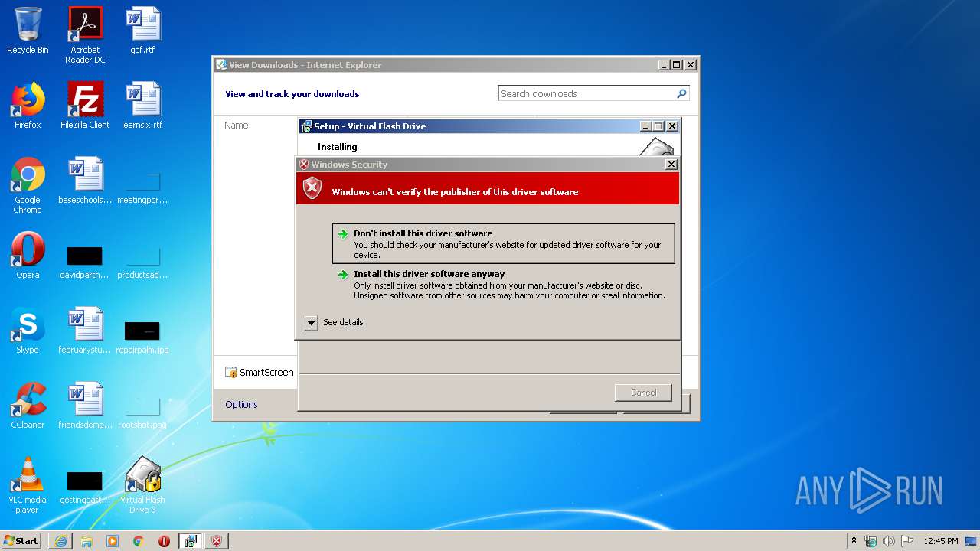Open Internet Explorer in the taskbar
Screen dimensions: 980x551
[x=60, y=541]
